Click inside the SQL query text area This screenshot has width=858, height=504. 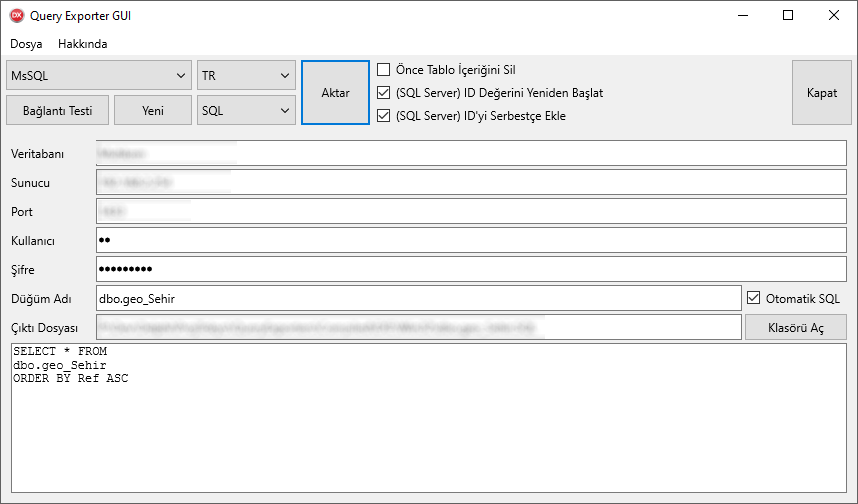(x=429, y=418)
